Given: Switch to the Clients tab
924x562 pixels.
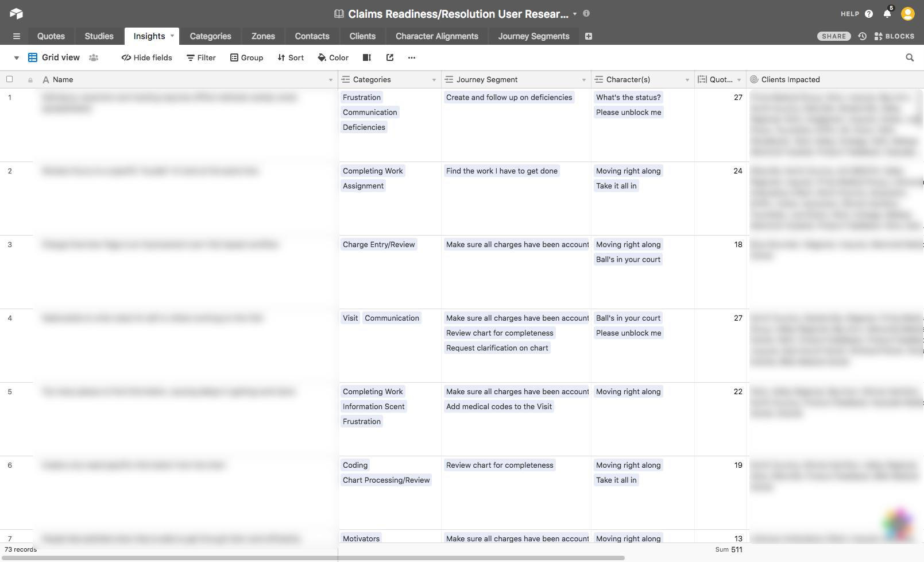Looking at the screenshot, I should point(362,36).
